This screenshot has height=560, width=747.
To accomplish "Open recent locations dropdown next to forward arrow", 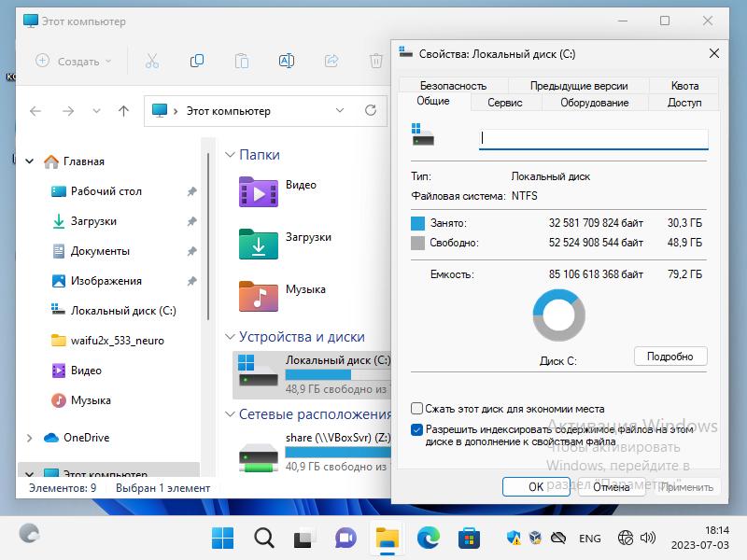I will click(x=96, y=111).
